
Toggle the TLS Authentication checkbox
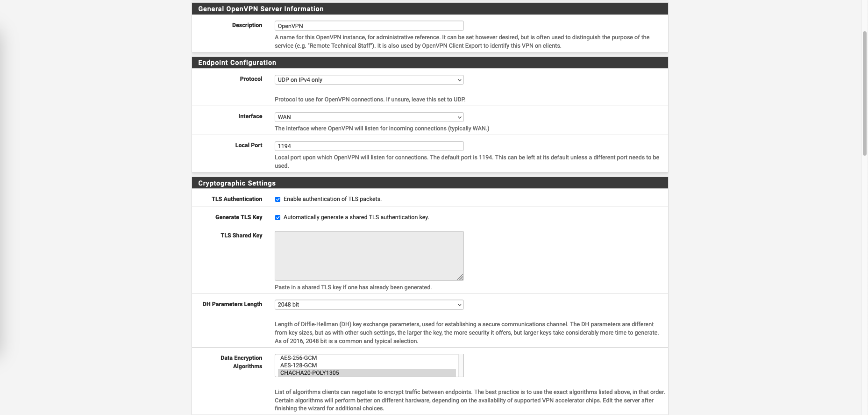click(278, 200)
